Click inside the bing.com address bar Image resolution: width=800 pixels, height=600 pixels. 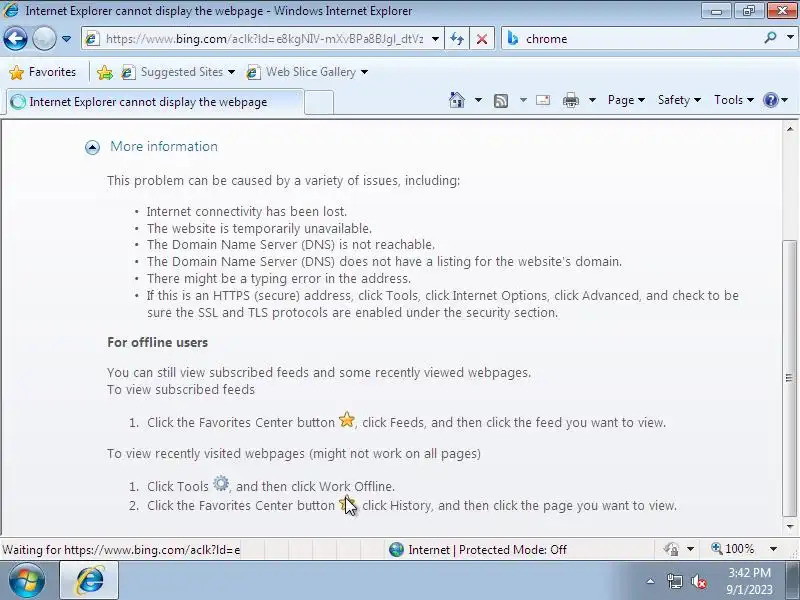pyautogui.click(x=263, y=39)
